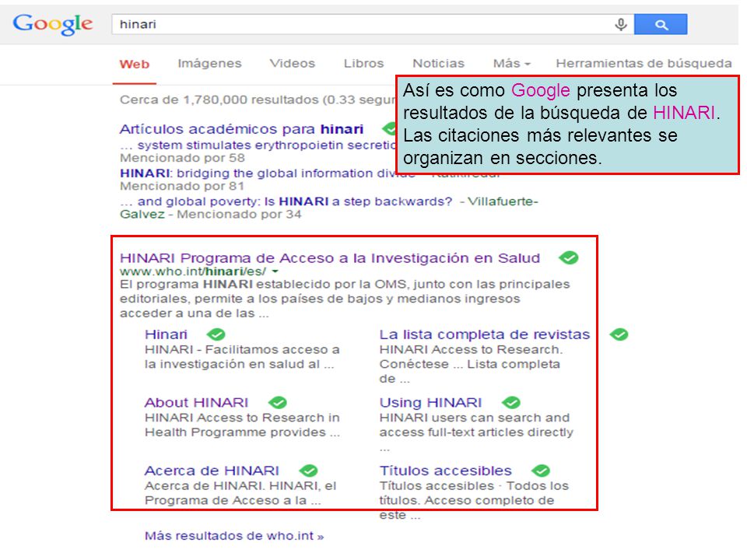Click the Google logo
The image size is (747, 560).
coord(53,24)
